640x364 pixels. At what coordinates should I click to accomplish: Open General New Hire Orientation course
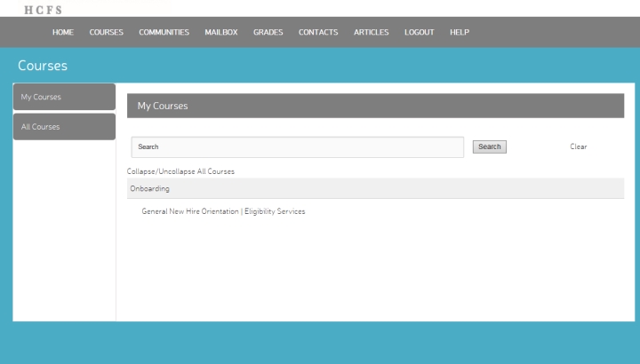[x=223, y=211]
